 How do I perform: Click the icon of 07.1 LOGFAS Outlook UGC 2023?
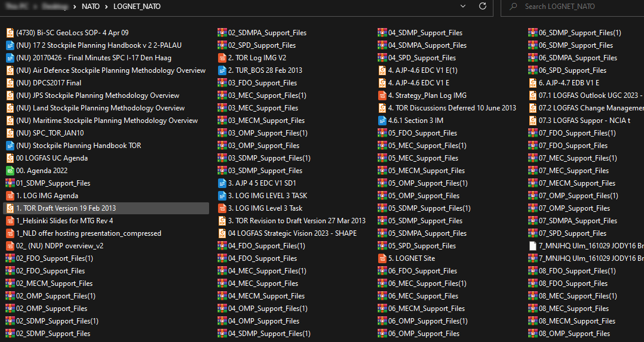(533, 95)
